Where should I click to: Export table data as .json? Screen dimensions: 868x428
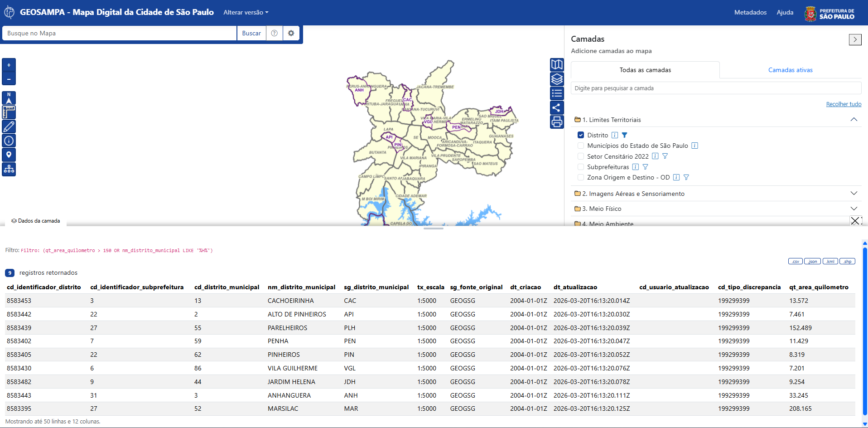click(812, 262)
